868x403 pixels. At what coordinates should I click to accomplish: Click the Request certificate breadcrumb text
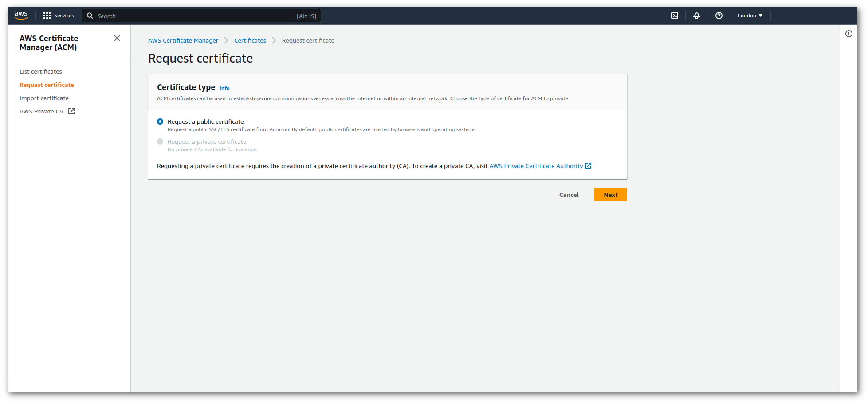pos(308,40)
